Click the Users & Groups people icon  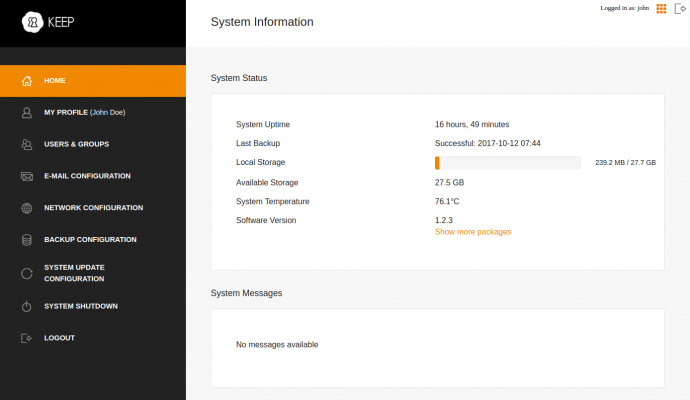27,144
